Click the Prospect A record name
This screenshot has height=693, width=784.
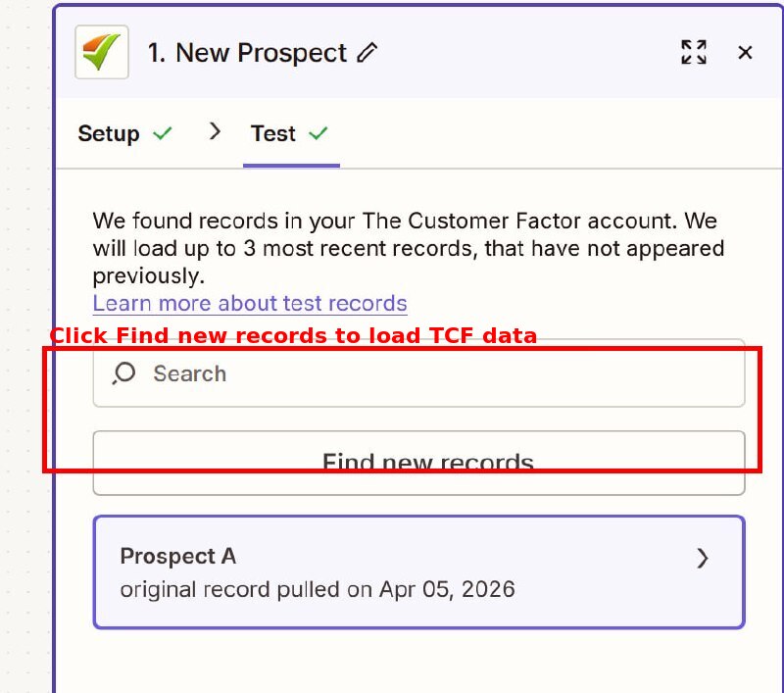(x=177, y=556)
